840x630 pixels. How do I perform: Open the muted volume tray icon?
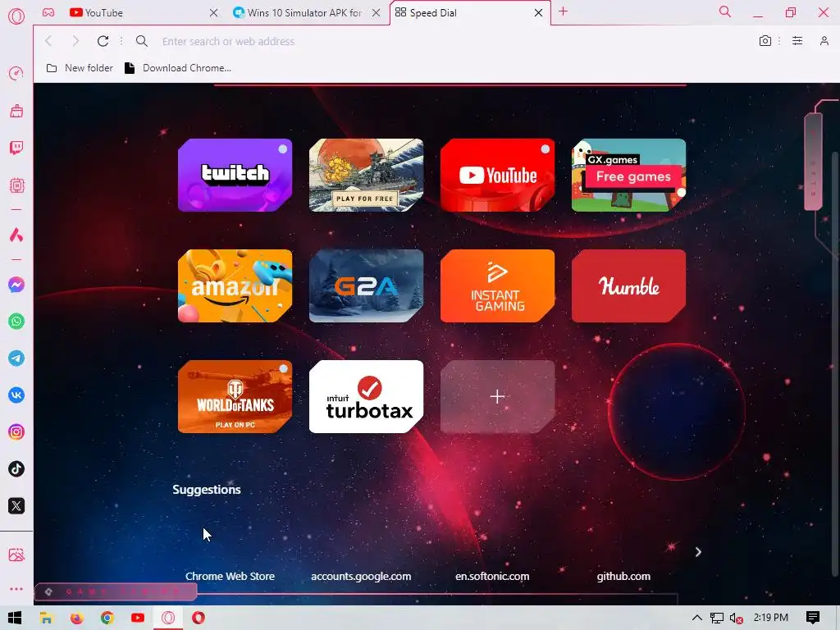click(736, 619)
